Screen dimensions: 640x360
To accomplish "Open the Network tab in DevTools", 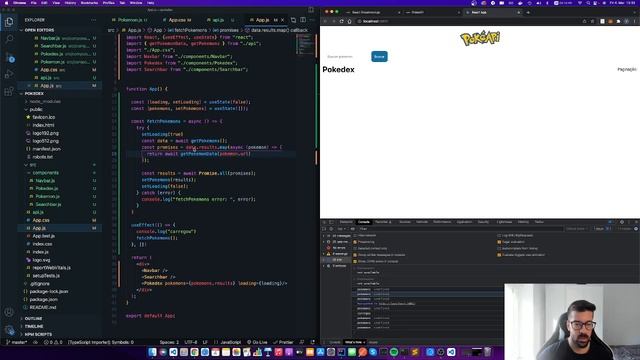I will click(422, 222).
